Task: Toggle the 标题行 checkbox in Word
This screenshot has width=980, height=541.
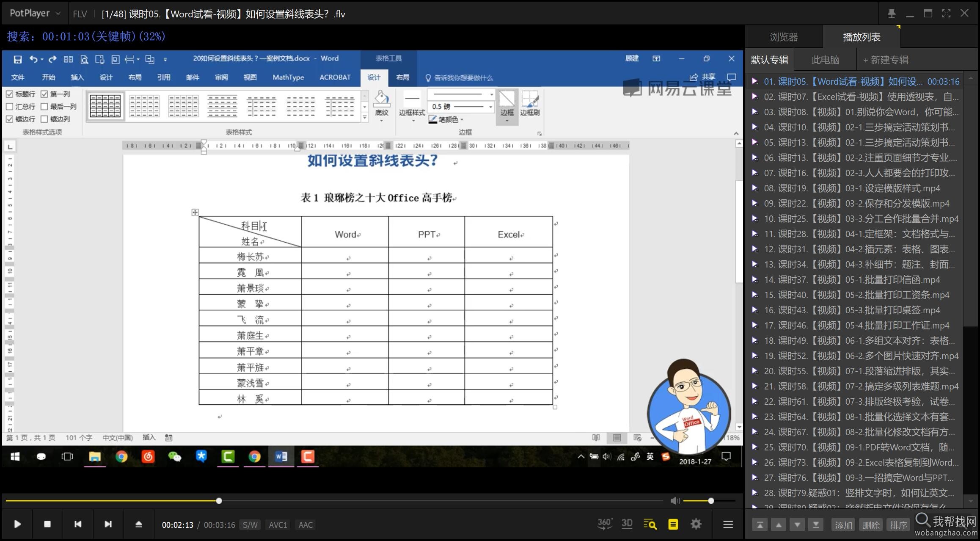Action: (x=10, y=94)
